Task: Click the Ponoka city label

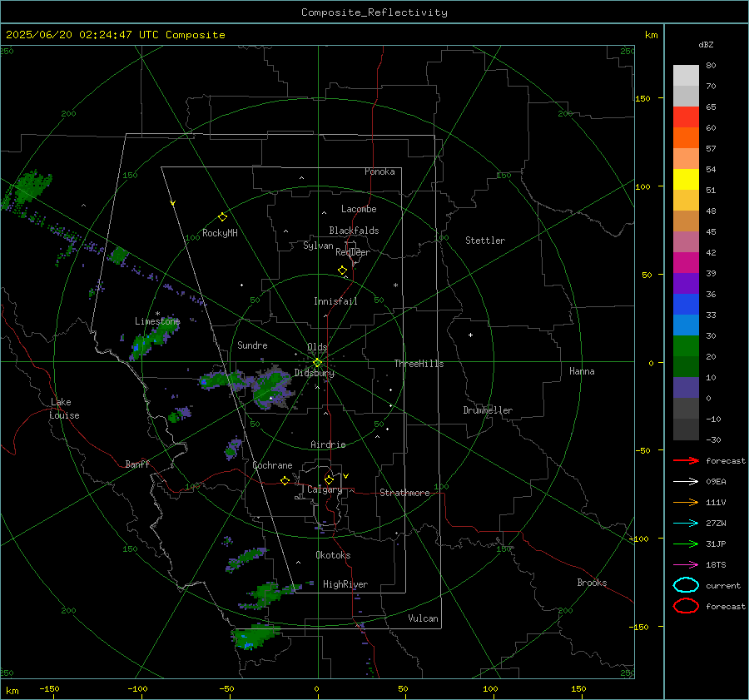Action: coord(379,171)
